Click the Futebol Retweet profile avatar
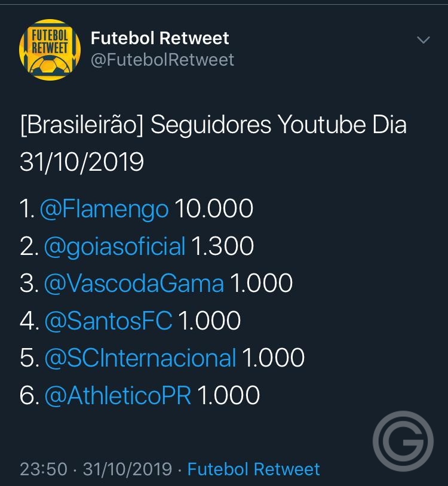The image size is (448, 486). pyautogui.click(x=50, y=50)
